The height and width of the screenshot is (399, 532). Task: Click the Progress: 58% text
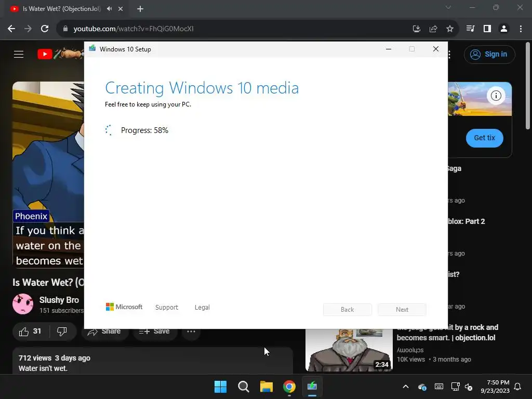(x=144, y=130)
